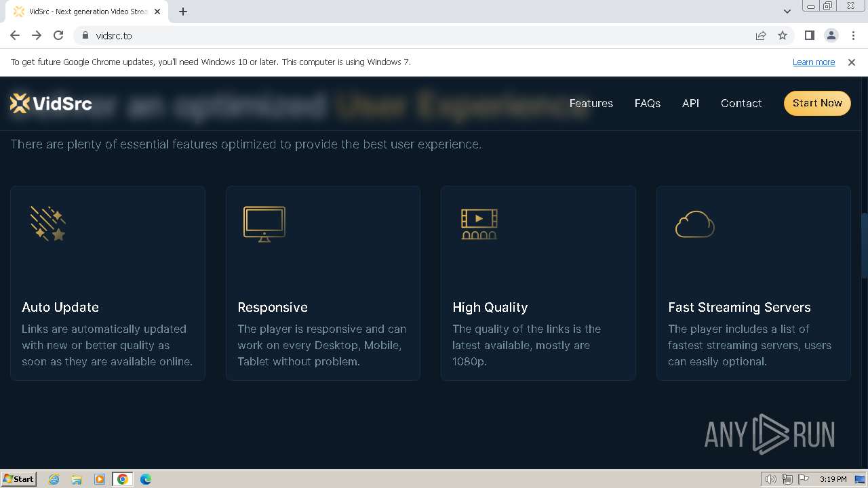868x488 pixels.
Task: Click the Responsive heading
Action: click(273, 307)
